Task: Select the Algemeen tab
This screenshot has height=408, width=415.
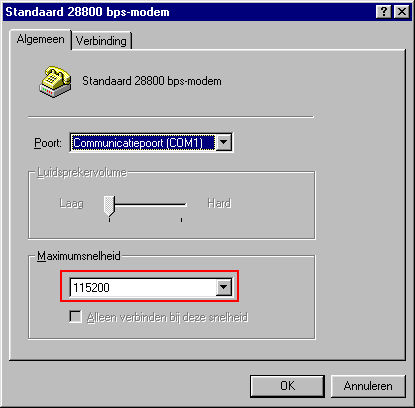Action: [41, 39]
